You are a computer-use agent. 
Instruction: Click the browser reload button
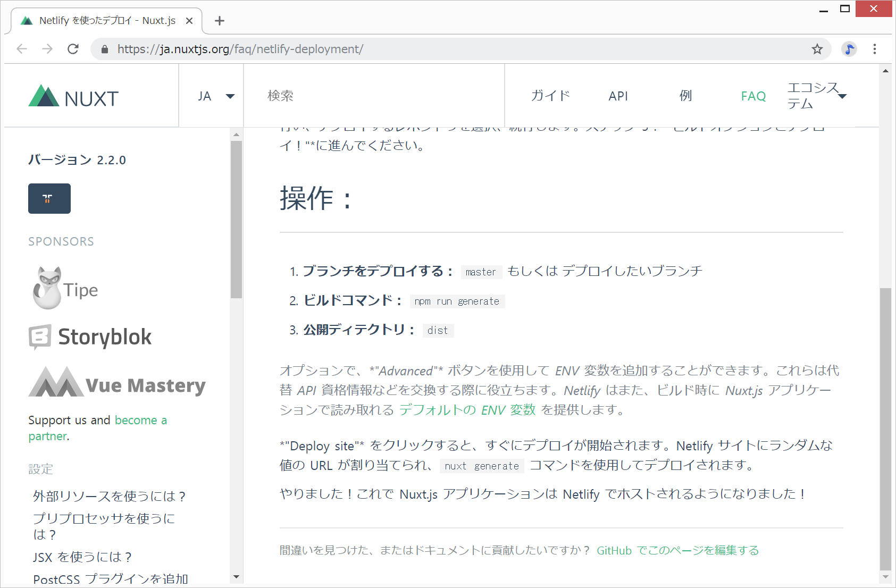[x=73, y=49]
